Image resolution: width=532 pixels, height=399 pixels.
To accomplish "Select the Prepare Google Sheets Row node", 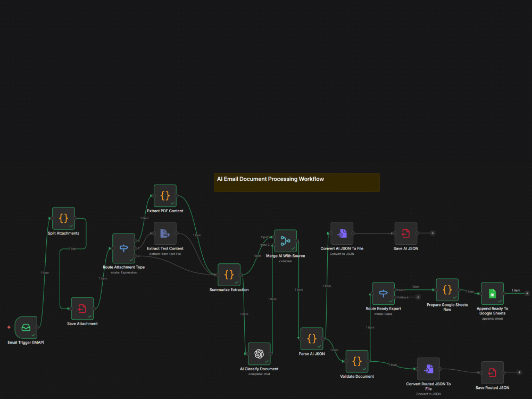I will coord(447,290).
